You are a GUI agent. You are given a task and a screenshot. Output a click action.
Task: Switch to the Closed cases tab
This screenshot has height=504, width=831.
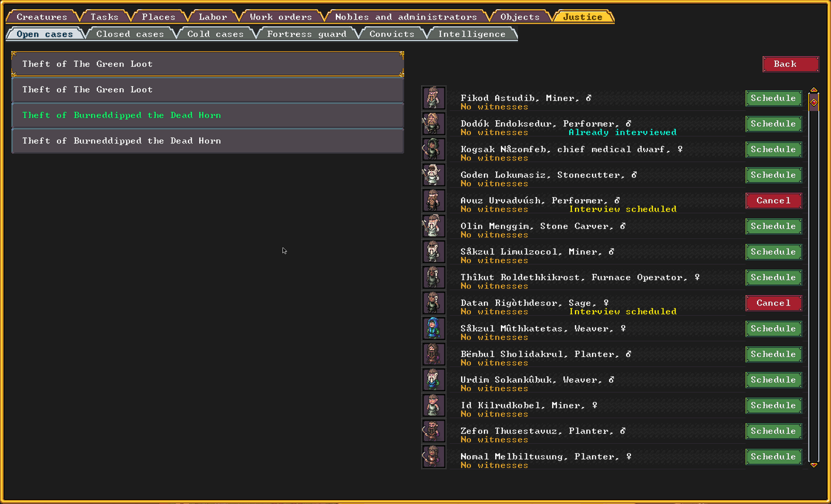(x=130, y=34)
